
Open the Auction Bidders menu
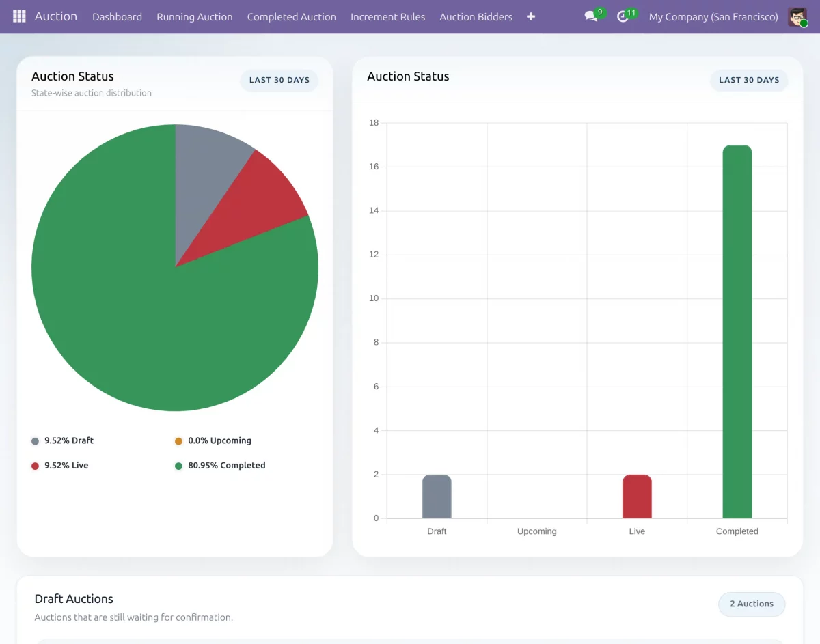[476, 16]
